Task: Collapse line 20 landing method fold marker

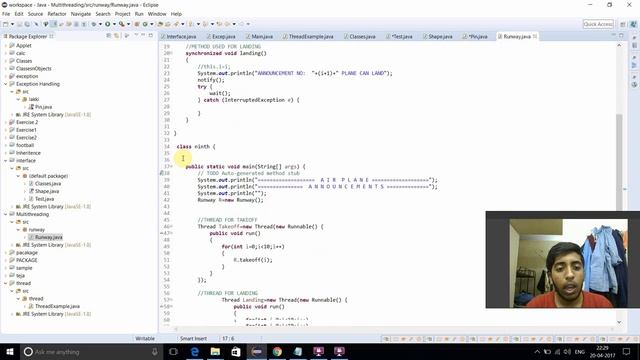Action: (171, 53)
